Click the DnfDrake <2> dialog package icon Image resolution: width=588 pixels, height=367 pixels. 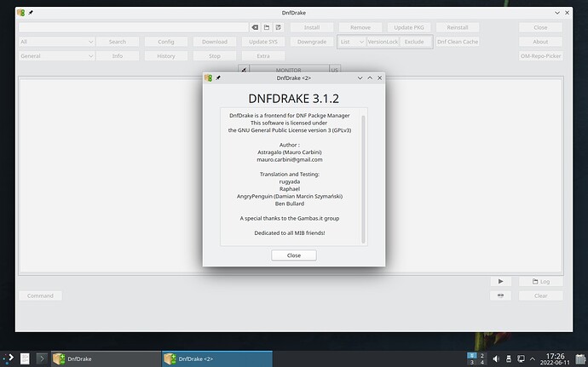click(x=209, y=78)
